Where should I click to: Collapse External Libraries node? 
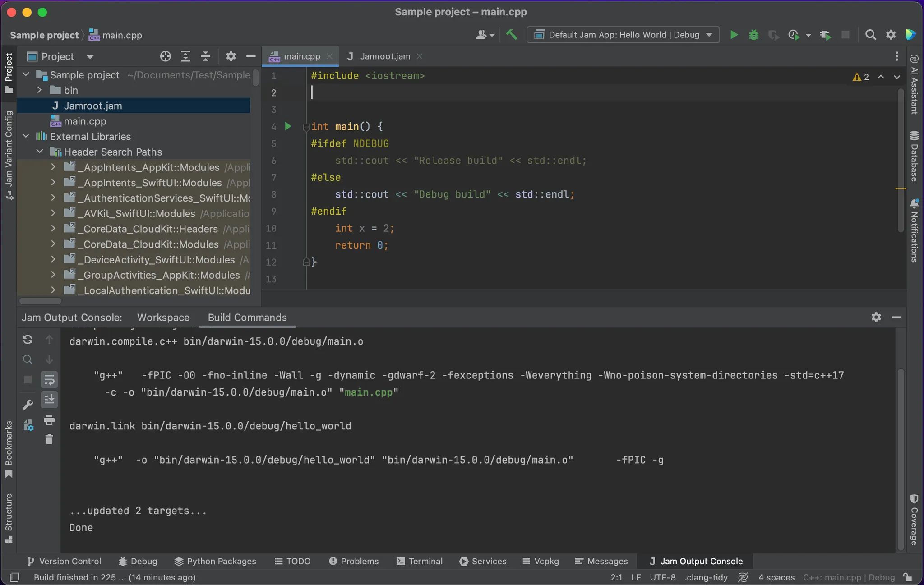coord(26,136)
